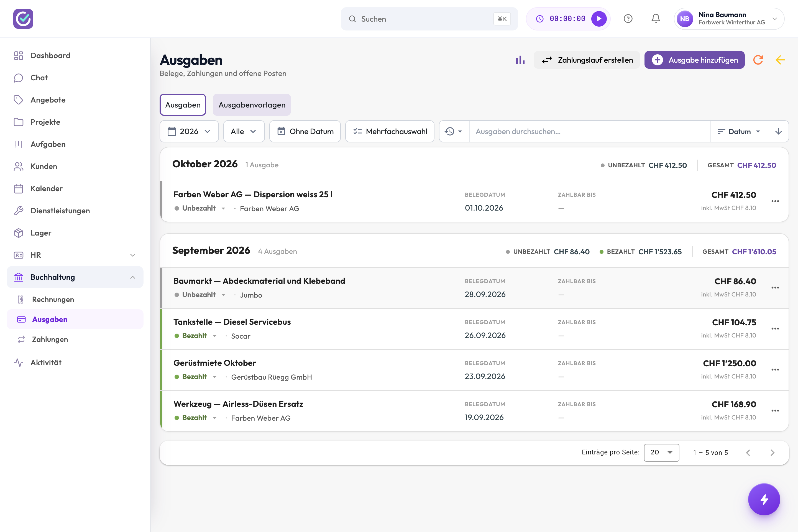Open Lager in the sidebar
Viewport: 798px width, 532px height.
click(x=75, y=233)
